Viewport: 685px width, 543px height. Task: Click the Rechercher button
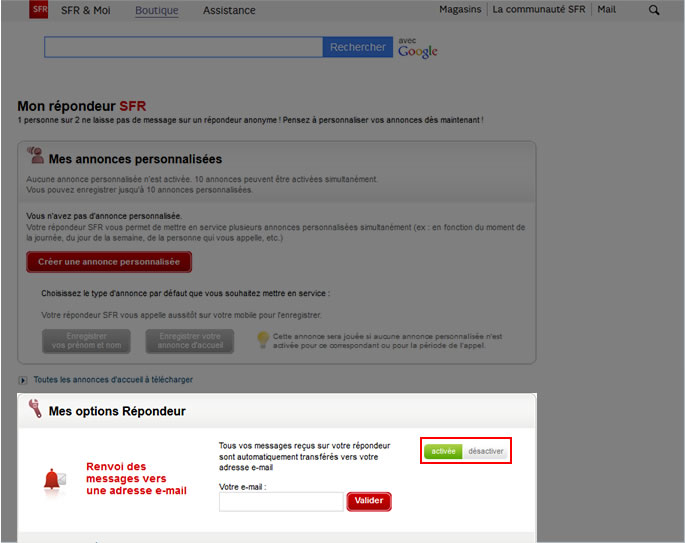(x=358, y=47)
